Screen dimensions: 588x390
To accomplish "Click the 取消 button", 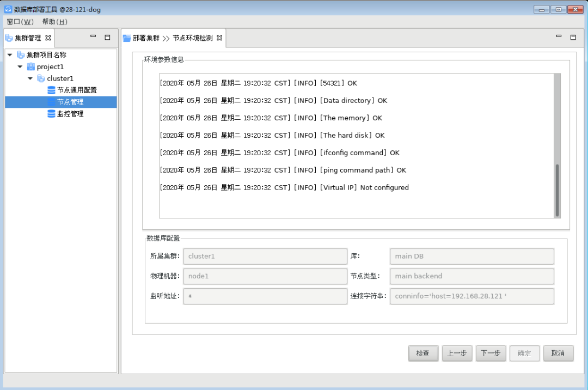I will point(558,353).
